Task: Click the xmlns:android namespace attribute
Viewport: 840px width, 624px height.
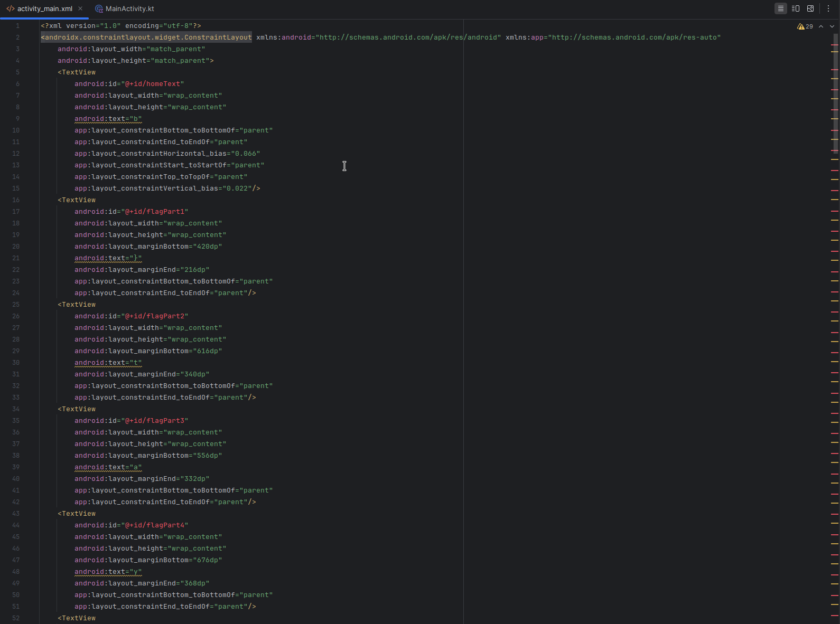Action: click(378, 37)
